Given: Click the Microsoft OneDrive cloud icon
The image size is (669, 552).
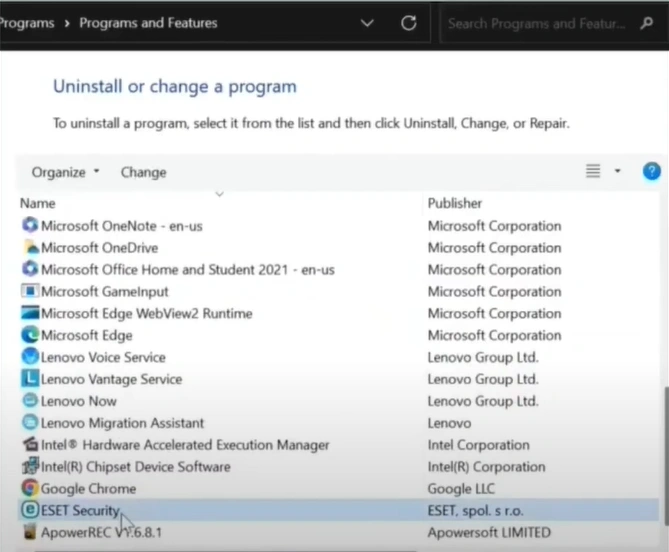Looking at the screenshot, I should [30, 247].
